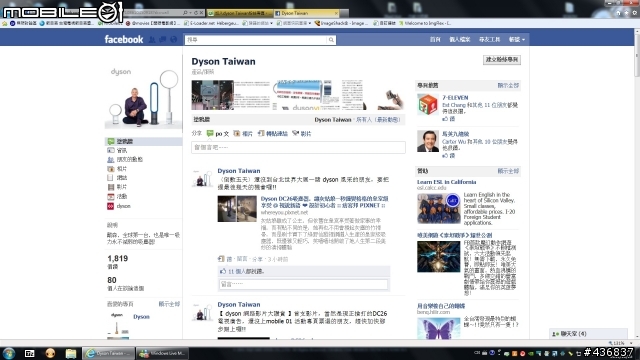Click the magnifier search icon in the Facebook search box
Image resolution: width=640 pixels, height=360 pixels.
click(x=331, y=40)
